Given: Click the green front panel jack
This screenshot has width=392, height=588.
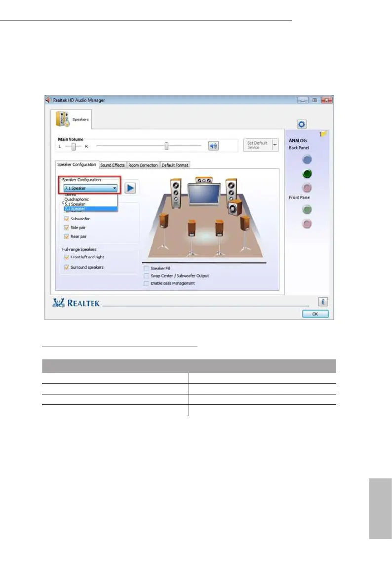Looking at the screenshot, I should [307, 210].
